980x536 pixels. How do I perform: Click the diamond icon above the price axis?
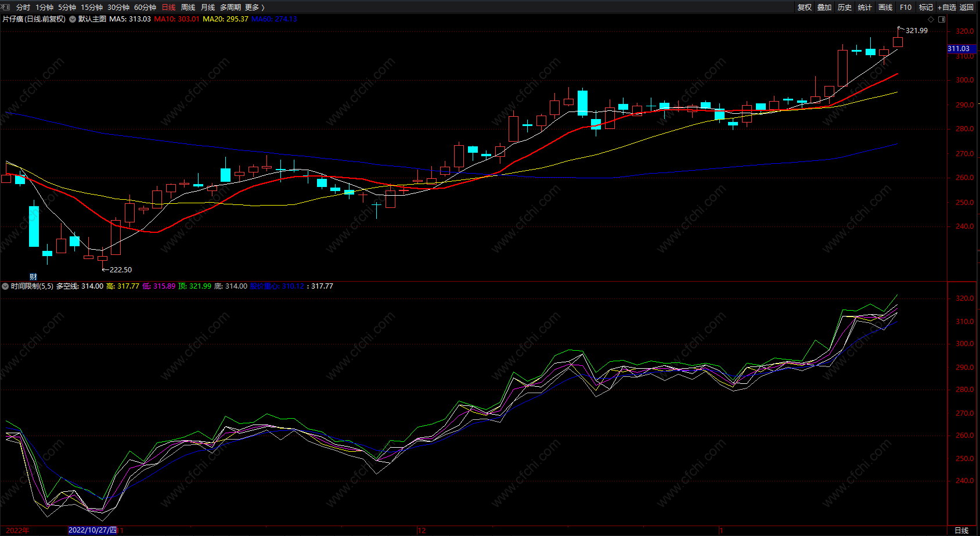pos(931,19)
